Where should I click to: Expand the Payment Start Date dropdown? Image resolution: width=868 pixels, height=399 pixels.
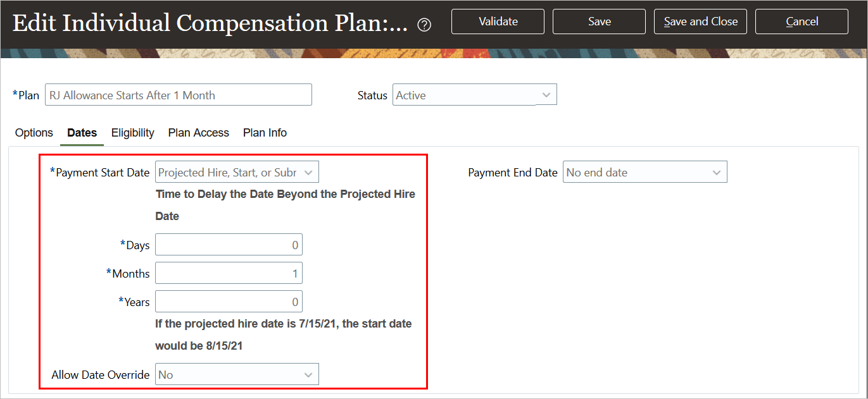coord(237,173)
